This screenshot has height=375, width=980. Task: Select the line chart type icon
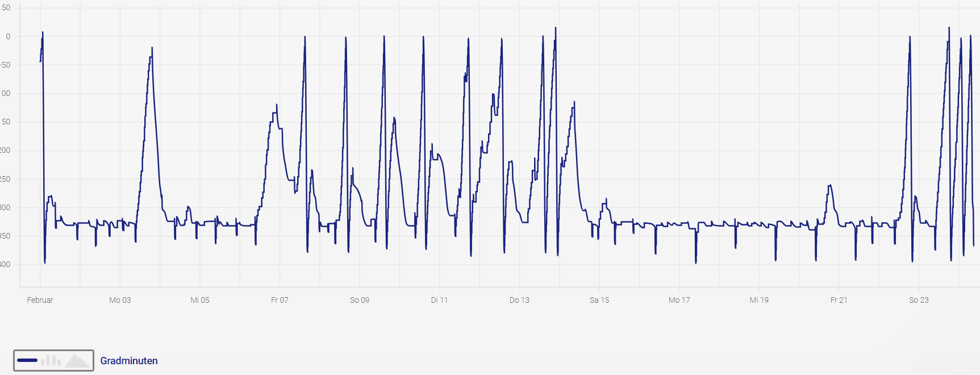pyautogui.click(x=27, y=360)
